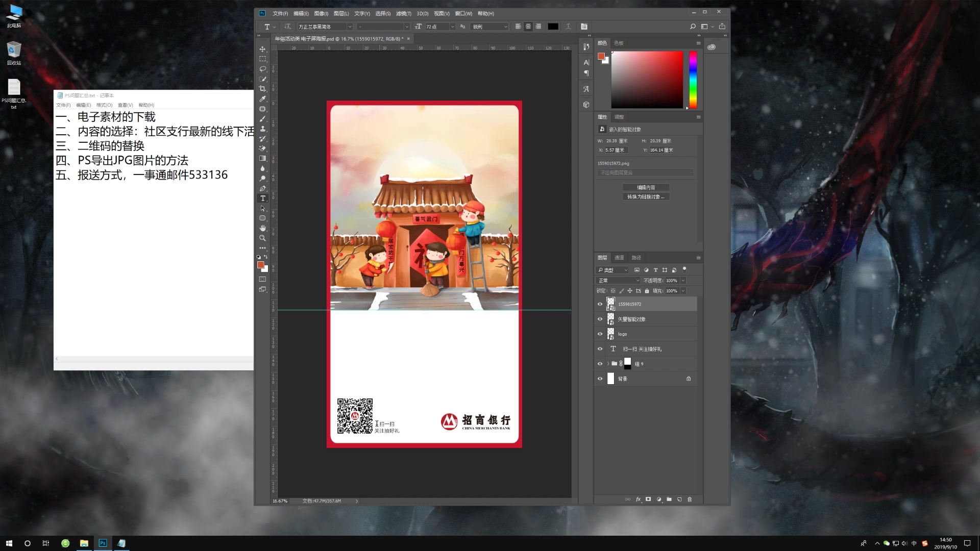Switch to the 路径 tab

pos(636,258)
